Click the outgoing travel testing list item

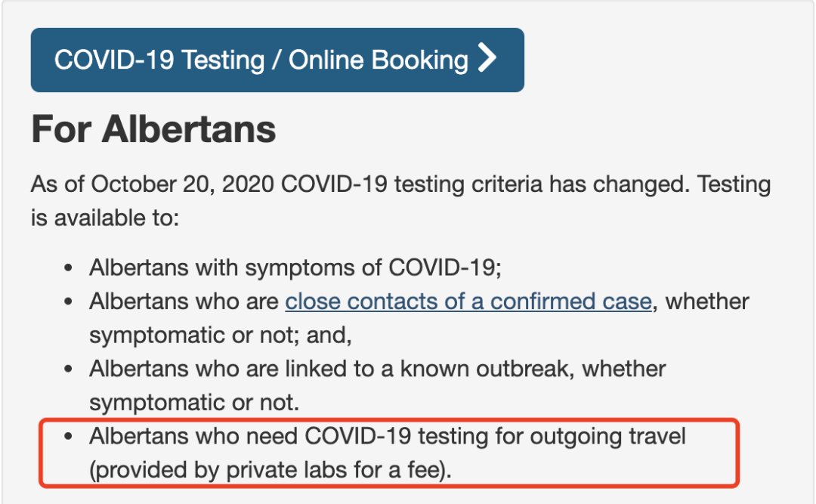click(387, 453)
